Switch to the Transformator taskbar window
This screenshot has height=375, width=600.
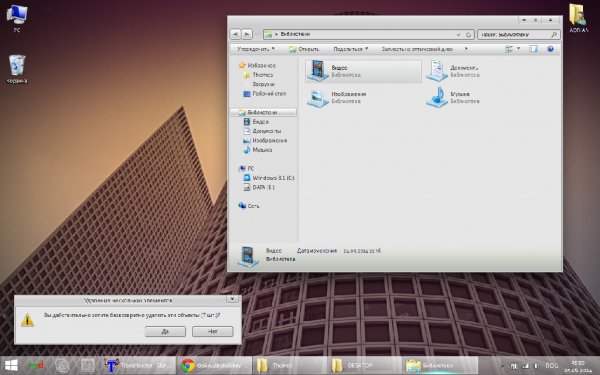(139, 365)
